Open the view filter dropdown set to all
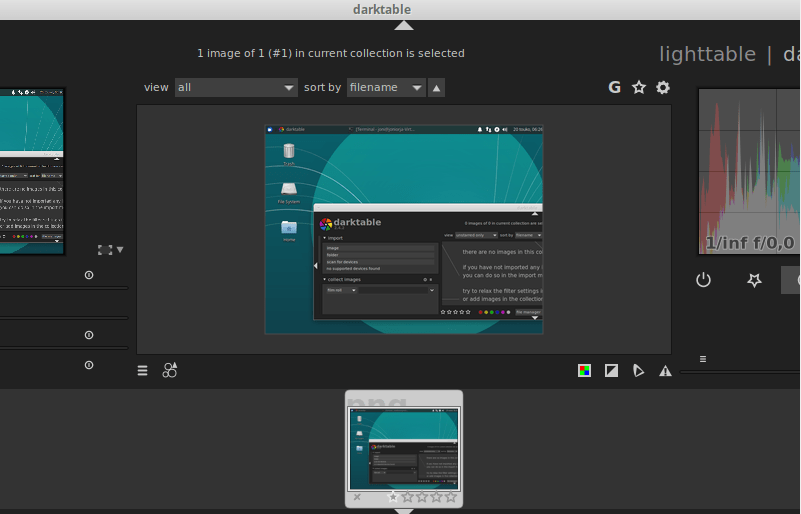 (236, 88)
